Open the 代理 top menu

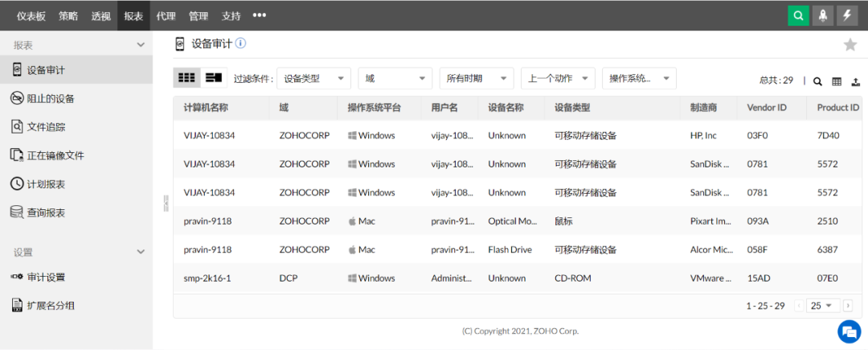(x=166, y=16)
